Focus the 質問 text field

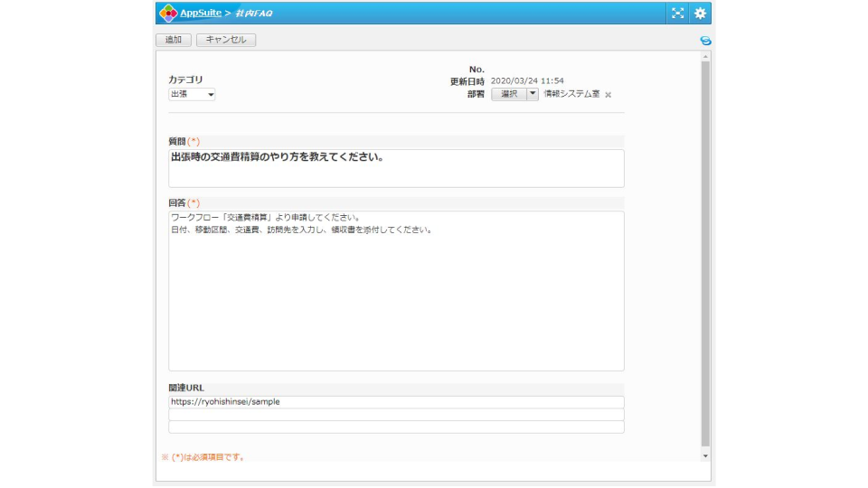click(396, 168)
